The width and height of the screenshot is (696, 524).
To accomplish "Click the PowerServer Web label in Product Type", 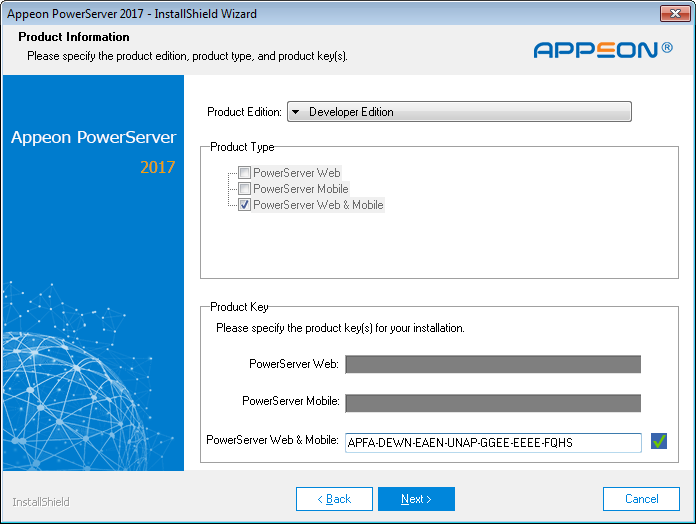I will (x=297, y=173).
